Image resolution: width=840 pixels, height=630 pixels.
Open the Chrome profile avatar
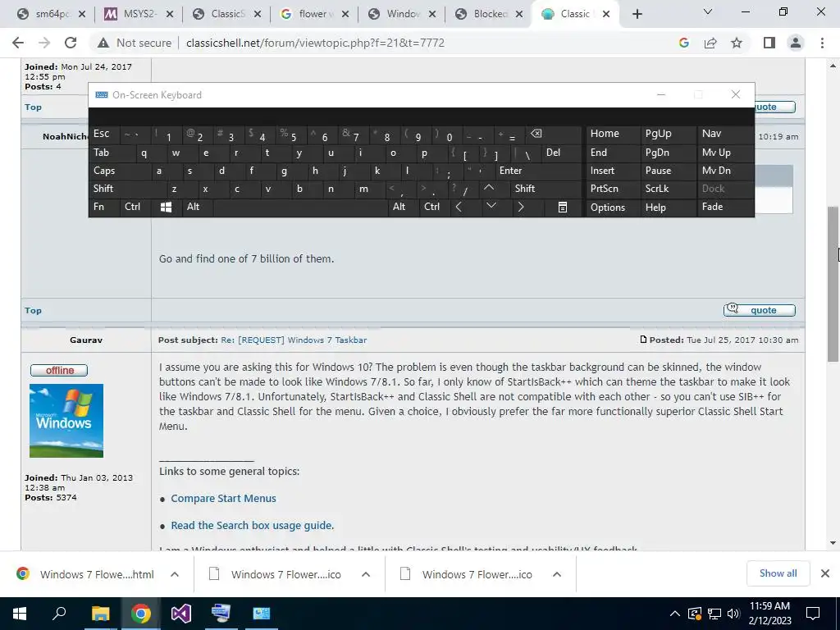pyautogui.click(x=796, y=43)
